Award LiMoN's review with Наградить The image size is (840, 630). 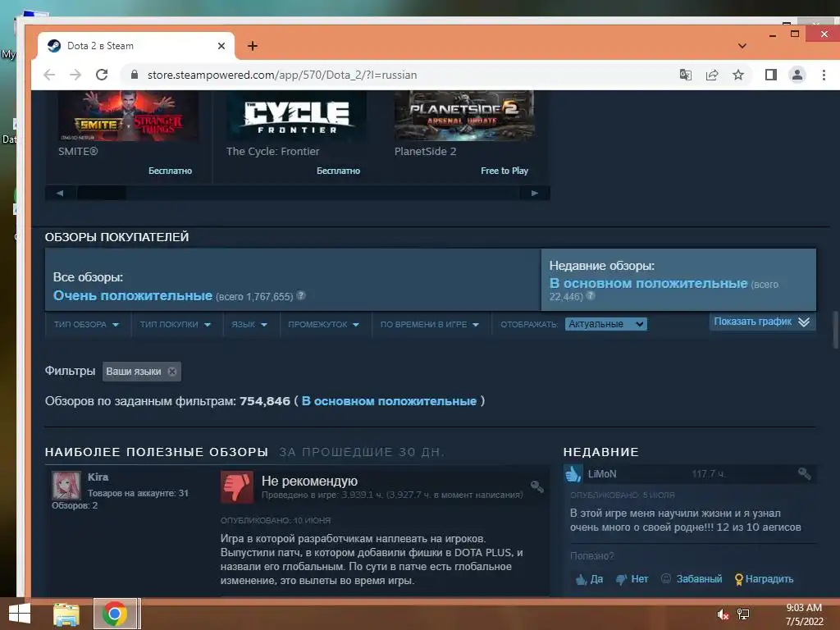(764, 579)
